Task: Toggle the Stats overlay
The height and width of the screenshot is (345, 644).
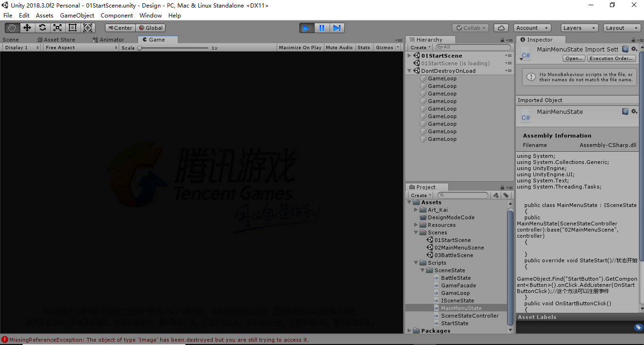Action: pyautogui.click(x=364, y=47)
